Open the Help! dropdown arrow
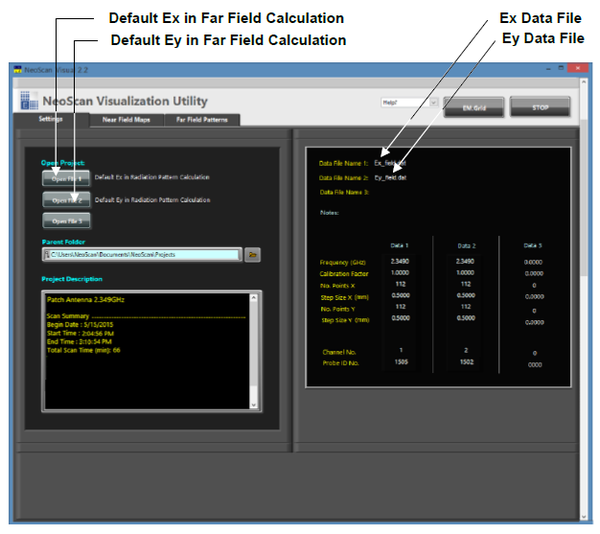600x534 pixels. tap(434, 103)
